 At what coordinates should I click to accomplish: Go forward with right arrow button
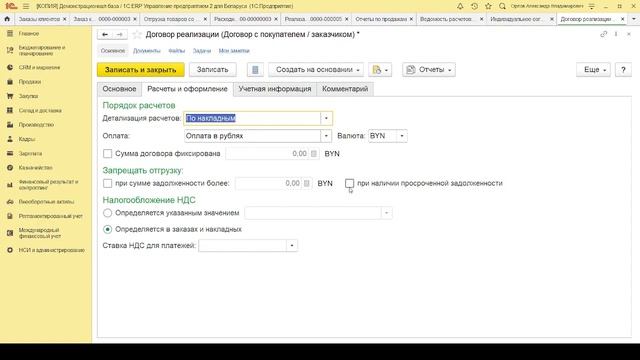(x=120, y=35)
